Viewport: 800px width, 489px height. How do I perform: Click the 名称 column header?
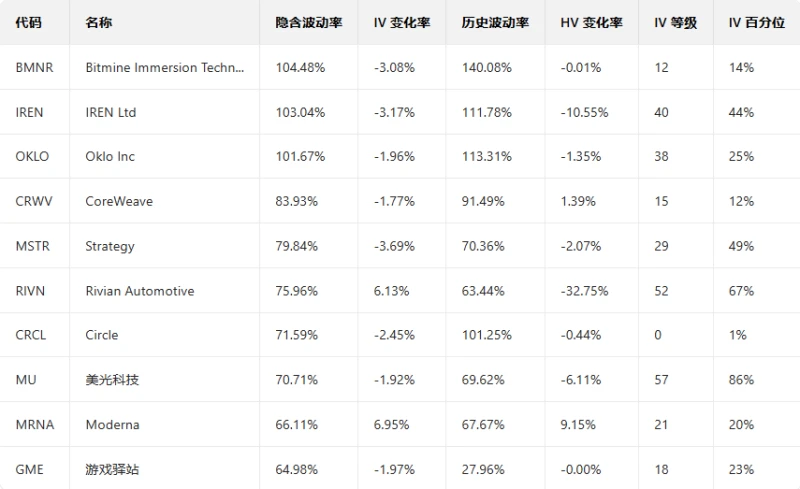click(99, 23)
